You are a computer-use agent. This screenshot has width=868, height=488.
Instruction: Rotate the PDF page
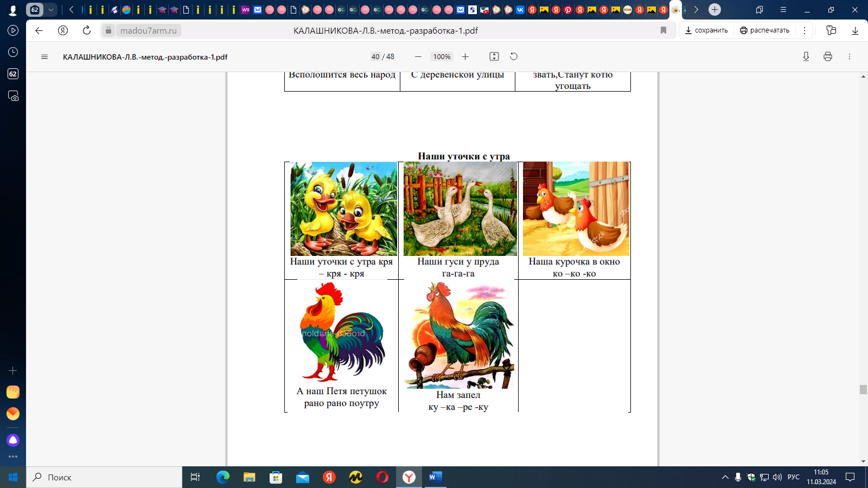[514, 56]
